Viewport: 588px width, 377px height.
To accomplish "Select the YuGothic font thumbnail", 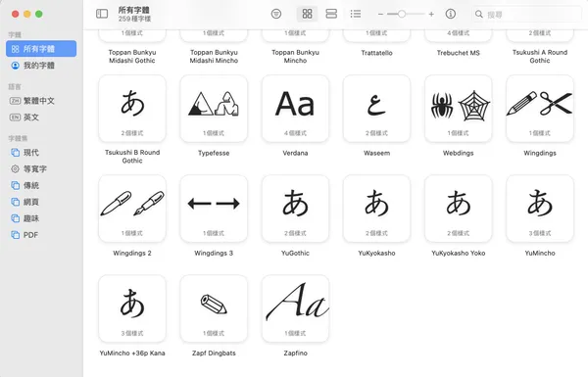I will pyautogui.click(x=295, y=209).
